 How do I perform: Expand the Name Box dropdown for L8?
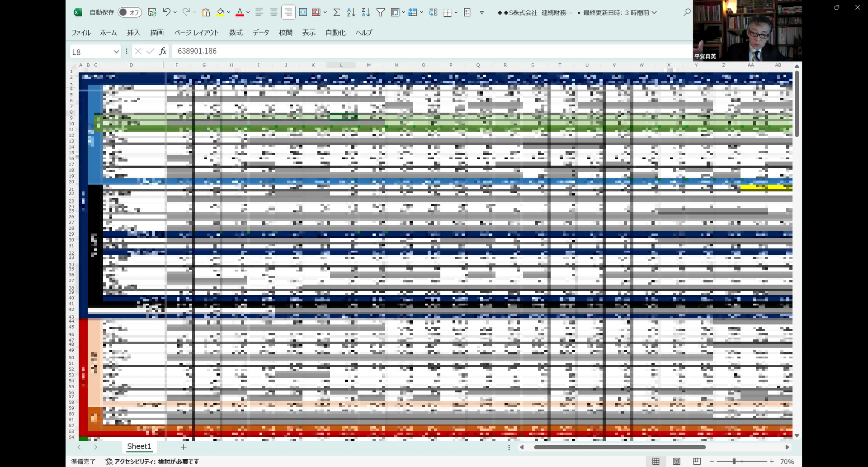[116, 52]
